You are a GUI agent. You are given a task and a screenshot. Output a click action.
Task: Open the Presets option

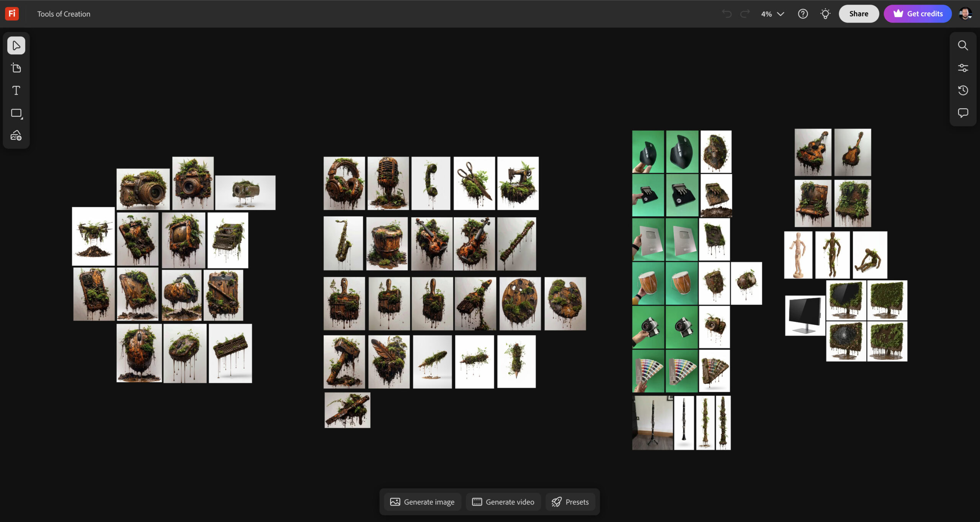point(570,502)
